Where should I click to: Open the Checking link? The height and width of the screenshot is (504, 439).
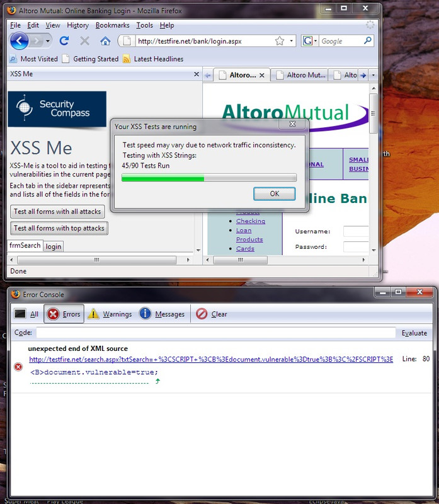click(x=251, y=221)
